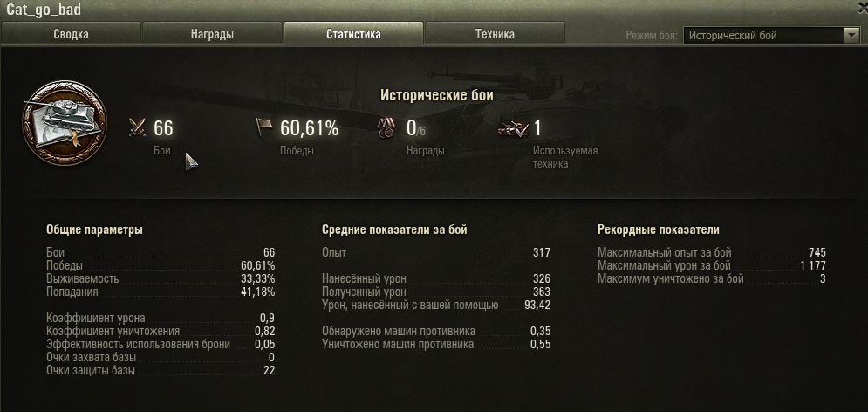
Task: Click the awards medals icon
Action: [x=386, y=128]
